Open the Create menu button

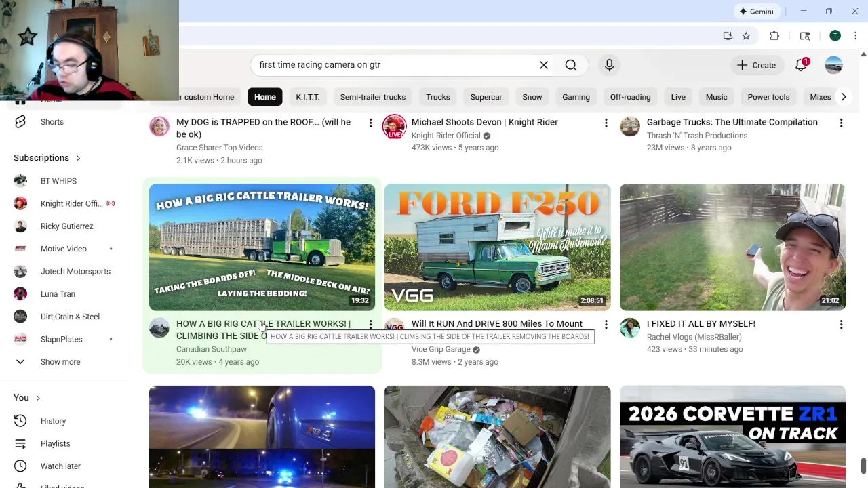[756, 65]
